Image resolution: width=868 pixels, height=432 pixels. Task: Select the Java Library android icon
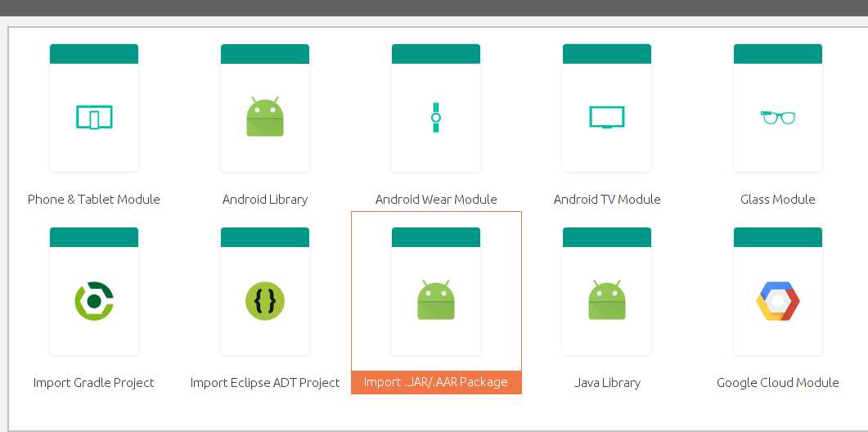click(x=607, y=299)
